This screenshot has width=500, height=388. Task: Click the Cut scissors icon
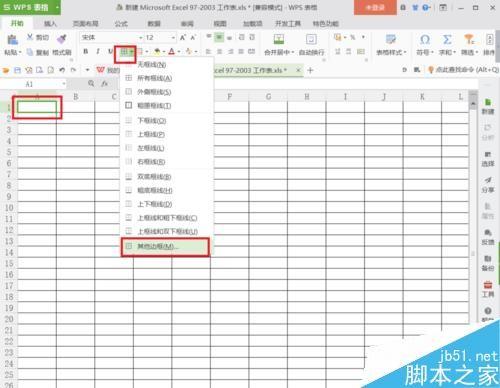pyautogui.click(x=30, y=37)
